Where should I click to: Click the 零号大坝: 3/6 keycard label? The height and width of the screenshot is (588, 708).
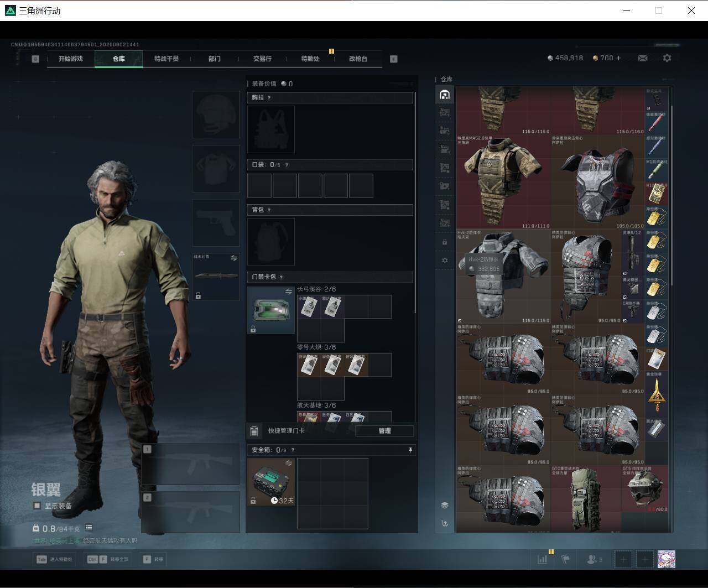[x=316, y=347]
